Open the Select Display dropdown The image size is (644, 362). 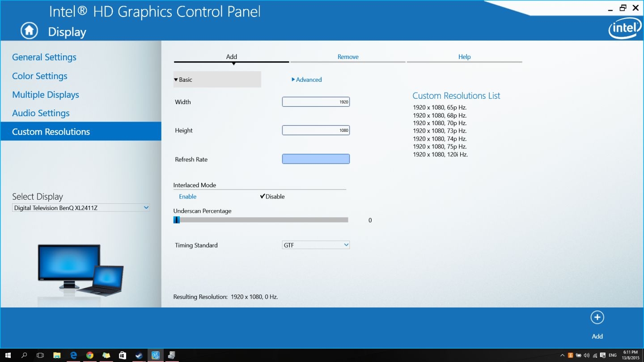coord(81,208)
